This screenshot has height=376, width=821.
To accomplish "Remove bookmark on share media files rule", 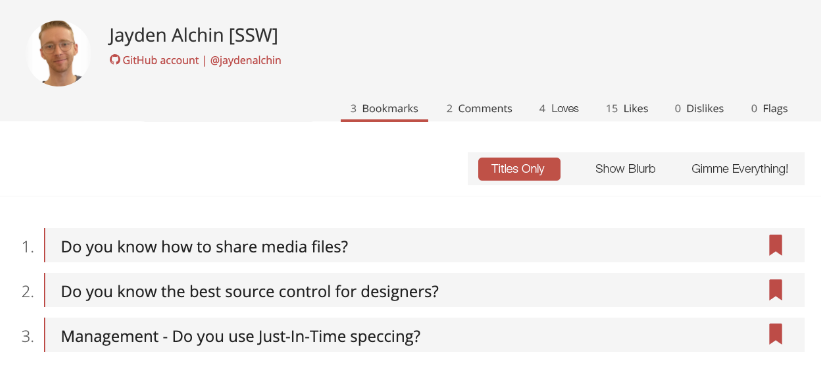I will [775, 245].
